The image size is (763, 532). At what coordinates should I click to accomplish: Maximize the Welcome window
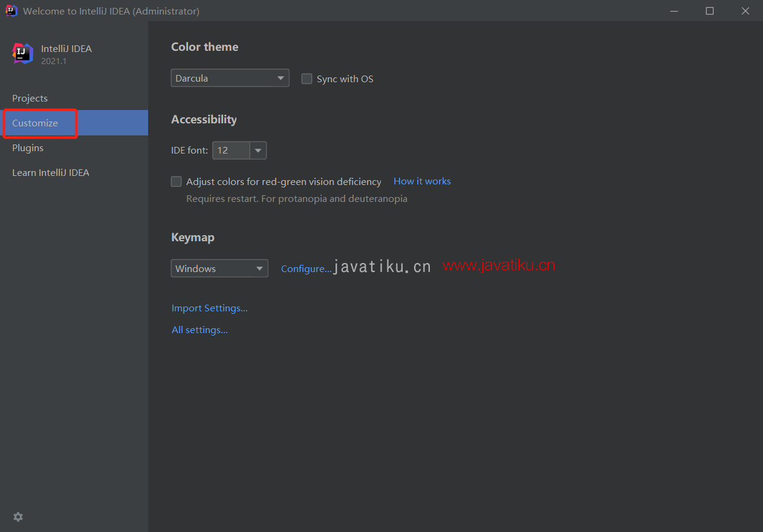(x=710, y=11)
